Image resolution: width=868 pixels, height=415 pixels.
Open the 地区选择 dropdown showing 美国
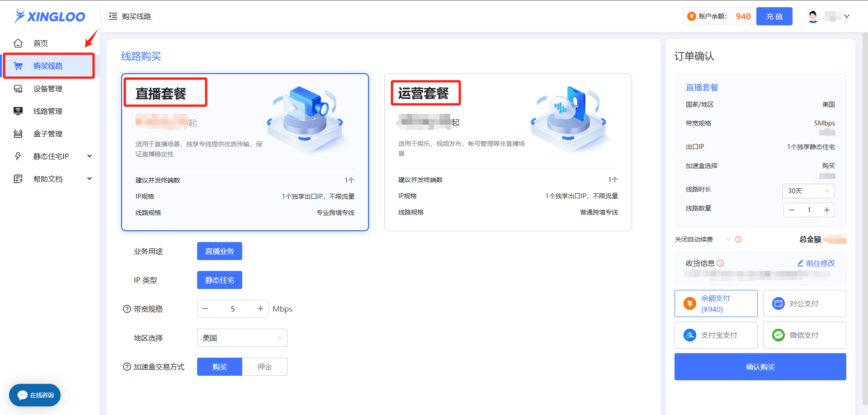(x=242, y=338)
